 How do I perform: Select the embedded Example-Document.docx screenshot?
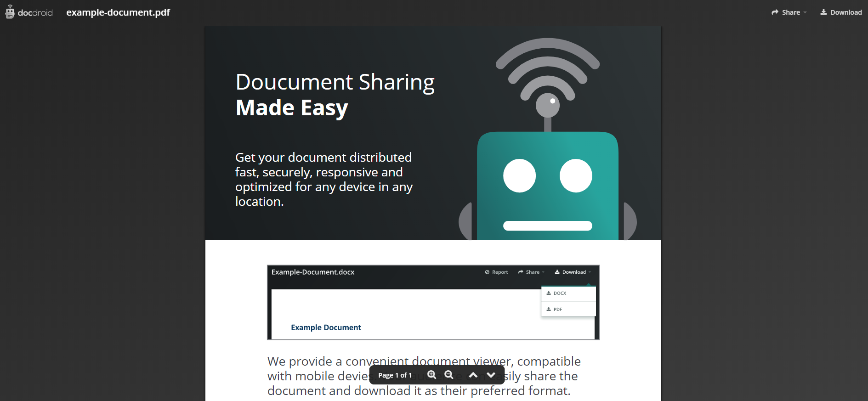tap(433, 302)
